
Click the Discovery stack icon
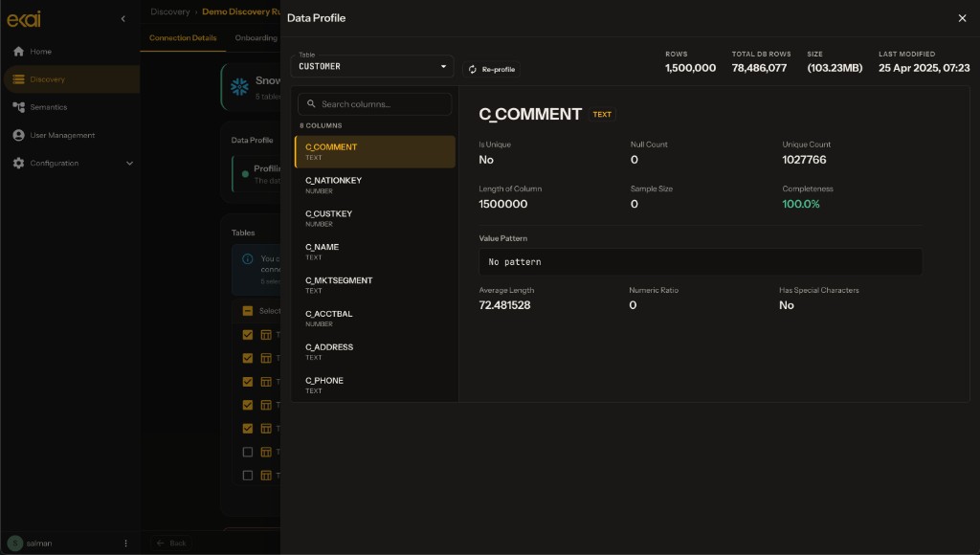tap(19, 79)
